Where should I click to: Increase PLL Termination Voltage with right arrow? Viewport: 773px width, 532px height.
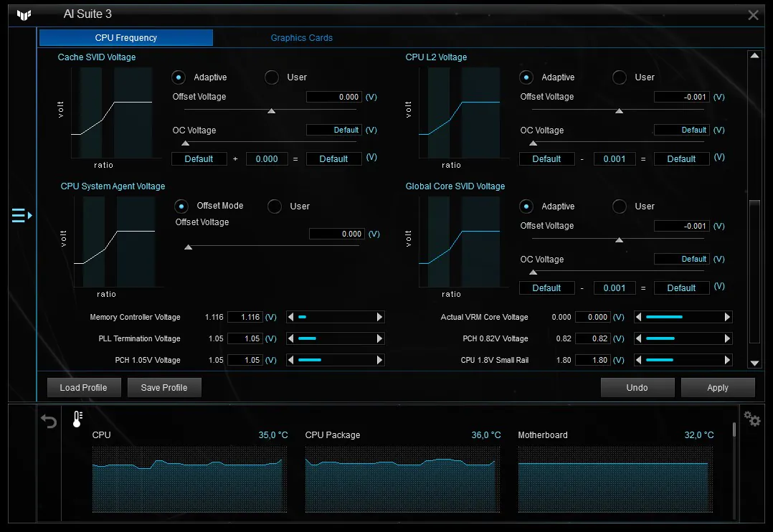point(379,338)
